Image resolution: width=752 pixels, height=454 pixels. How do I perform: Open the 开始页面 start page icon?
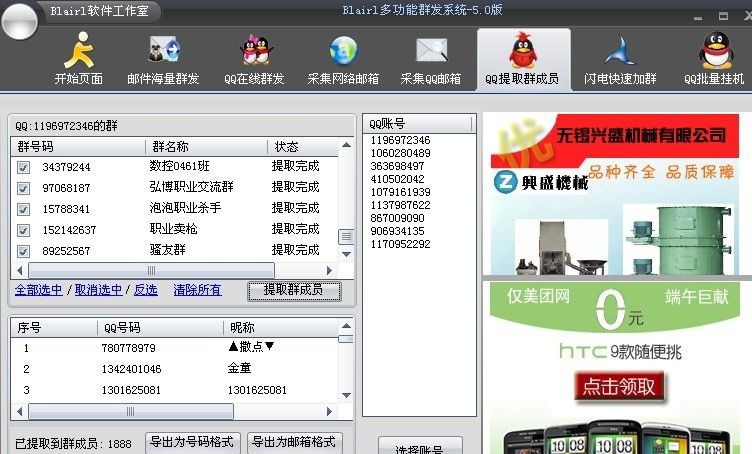coord(79,50)
